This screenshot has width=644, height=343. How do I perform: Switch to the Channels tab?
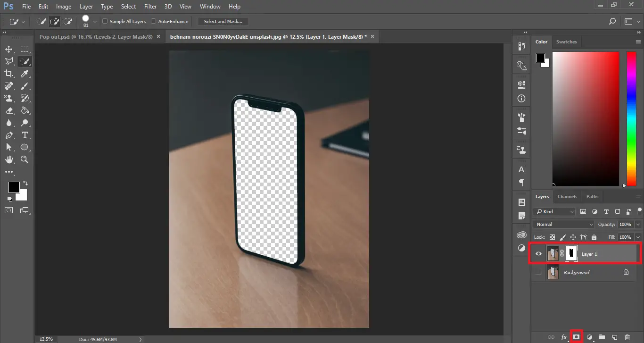(x=567, y=197)
